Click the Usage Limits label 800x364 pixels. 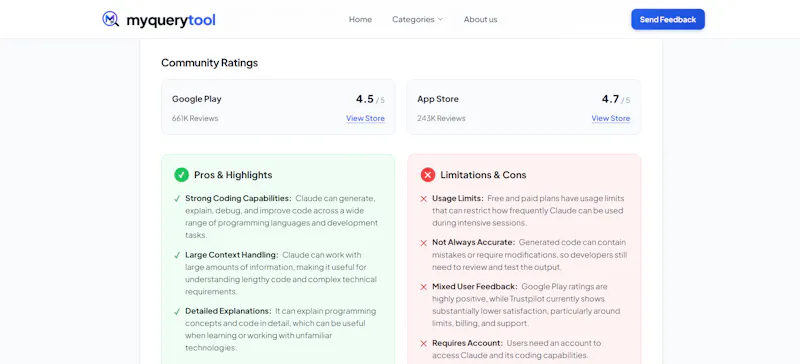[x=458, y=198]
